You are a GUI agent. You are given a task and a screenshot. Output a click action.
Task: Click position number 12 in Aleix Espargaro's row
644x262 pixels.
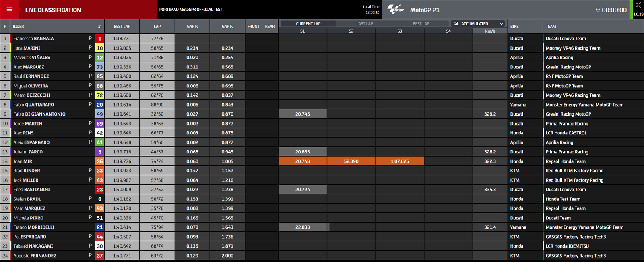click(5, 142)
